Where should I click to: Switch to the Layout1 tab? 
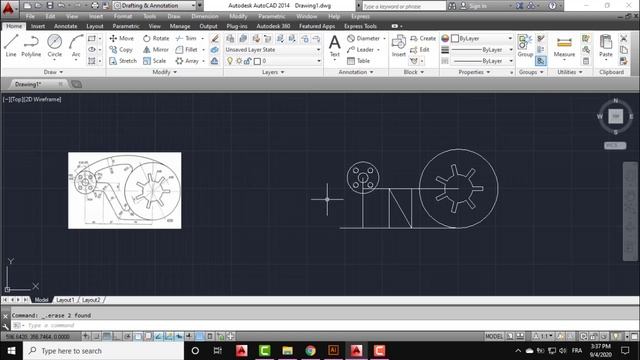[x=65, y=300]
